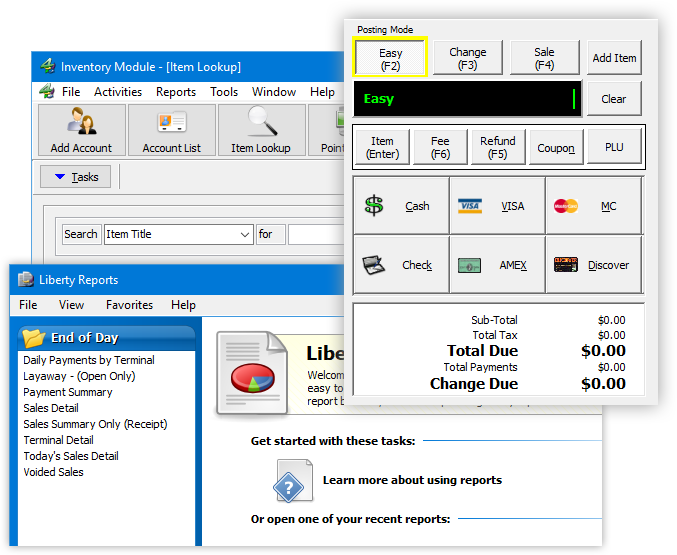Open the Window menu
This screenshot has height=555, width=677.
(274, 92)
